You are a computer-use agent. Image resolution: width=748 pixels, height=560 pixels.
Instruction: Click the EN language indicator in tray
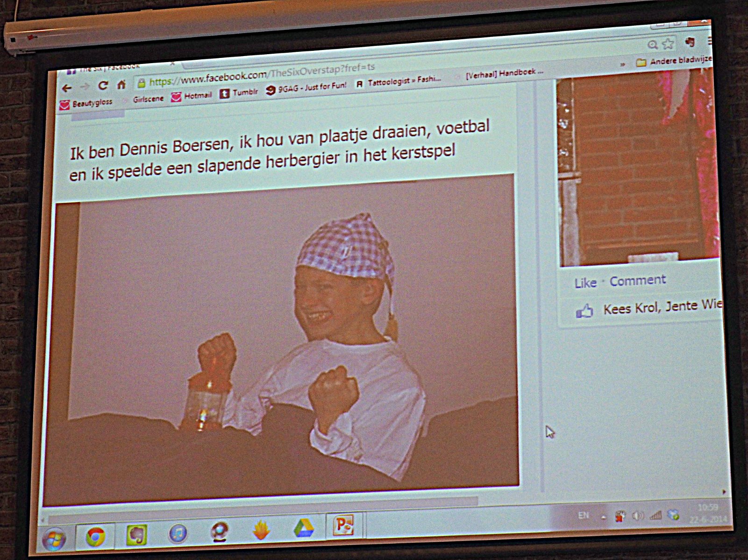tap(583, 515)
